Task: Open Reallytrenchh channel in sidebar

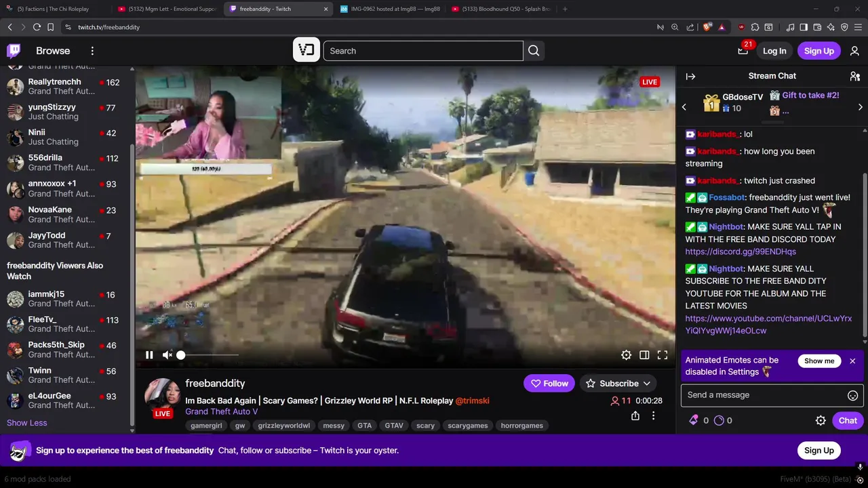Action: [x=66, y=87]
